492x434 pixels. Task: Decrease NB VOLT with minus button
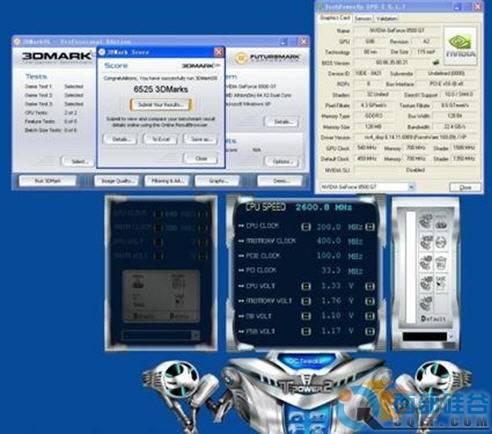click(306, 316)
